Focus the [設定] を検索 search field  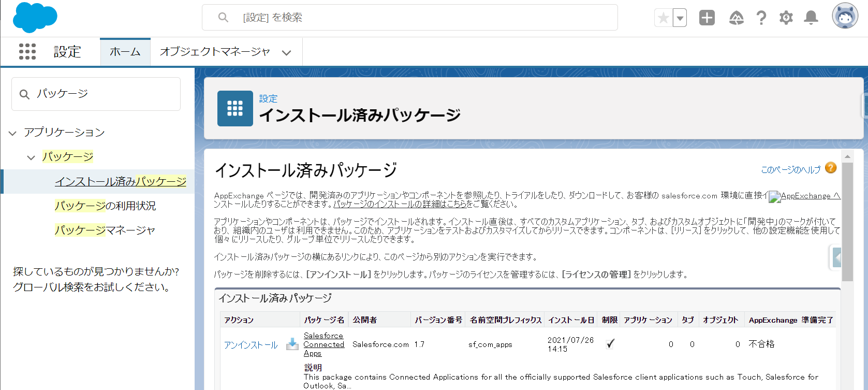(x=410, y=18)
